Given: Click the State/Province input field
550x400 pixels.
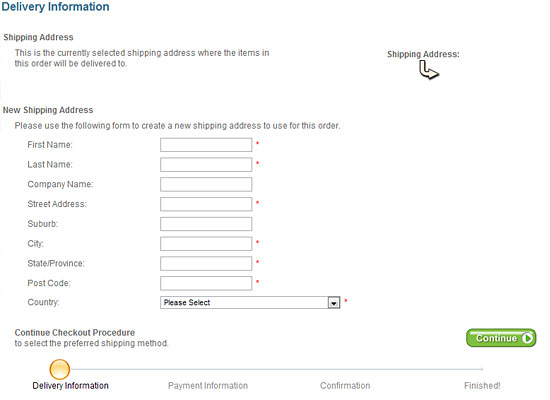Looking at the screenshot, I should click(x=206, y=264).
